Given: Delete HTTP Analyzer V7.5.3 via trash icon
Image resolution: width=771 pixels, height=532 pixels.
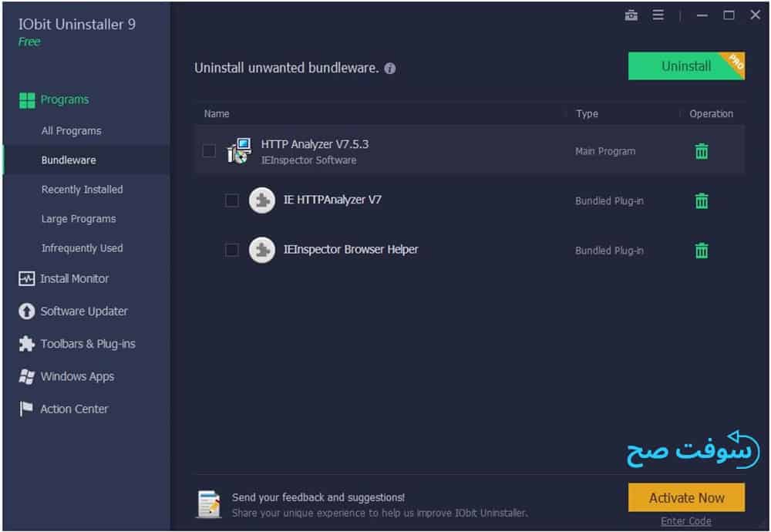Looking at the screenshot, I should coord(702,151).
